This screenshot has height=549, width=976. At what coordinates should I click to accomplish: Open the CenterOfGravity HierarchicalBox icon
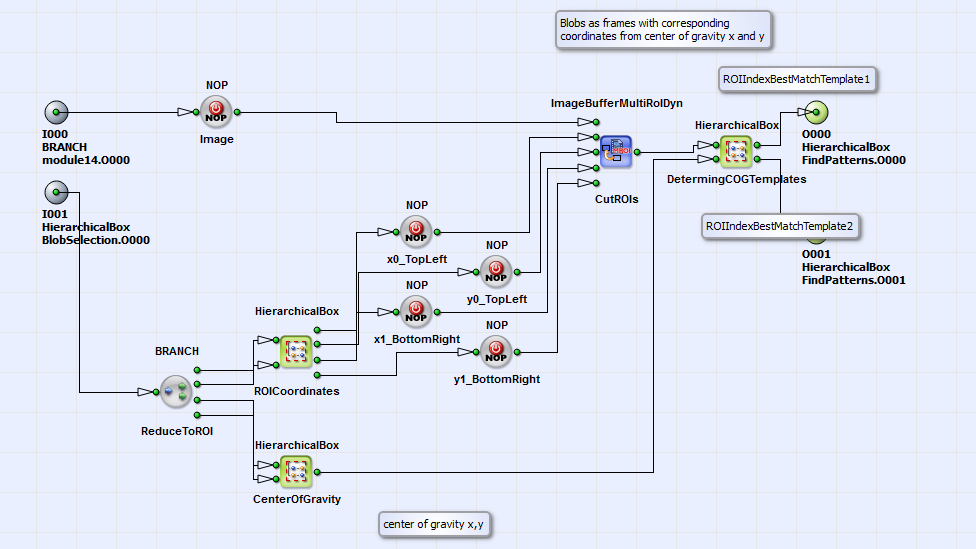(296, 472)
